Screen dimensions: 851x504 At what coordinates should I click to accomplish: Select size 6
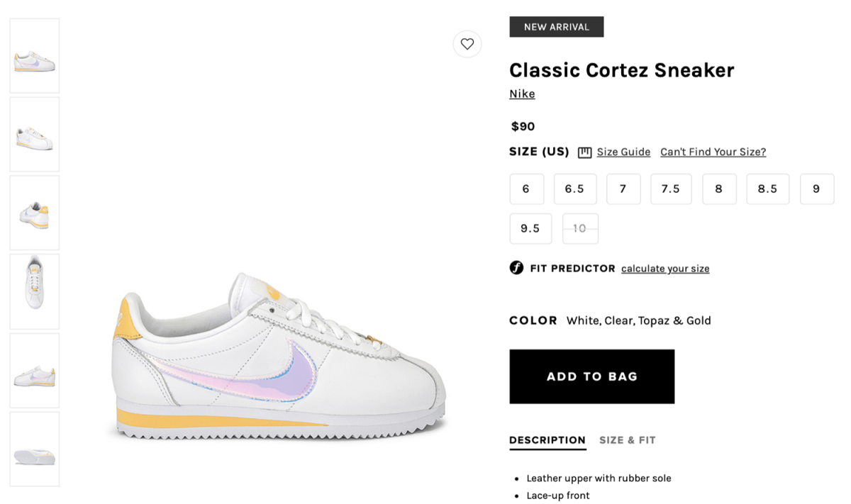point(526,189)
